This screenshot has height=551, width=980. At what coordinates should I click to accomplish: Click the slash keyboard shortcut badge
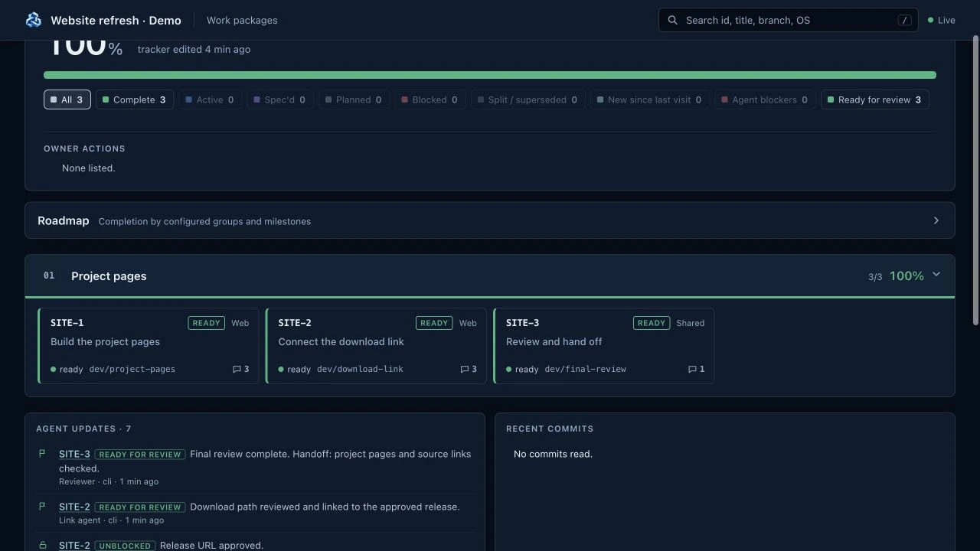pos(905,20)
